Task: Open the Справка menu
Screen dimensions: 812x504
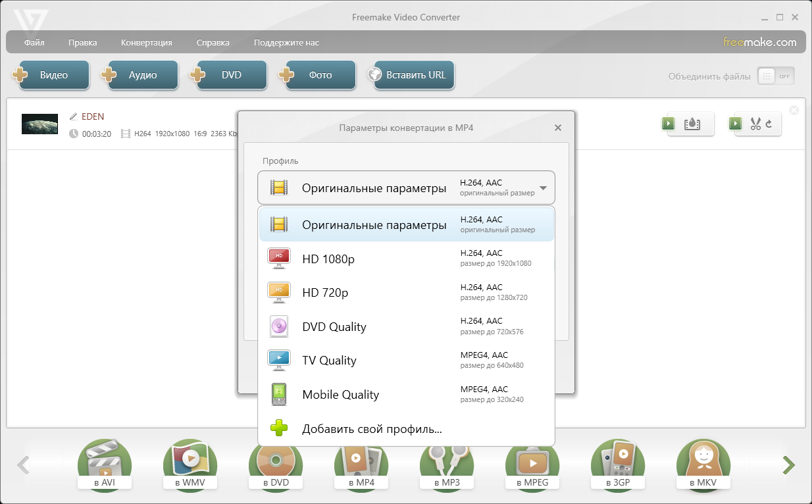Action: pyautogui.click(x=213, y=43)
